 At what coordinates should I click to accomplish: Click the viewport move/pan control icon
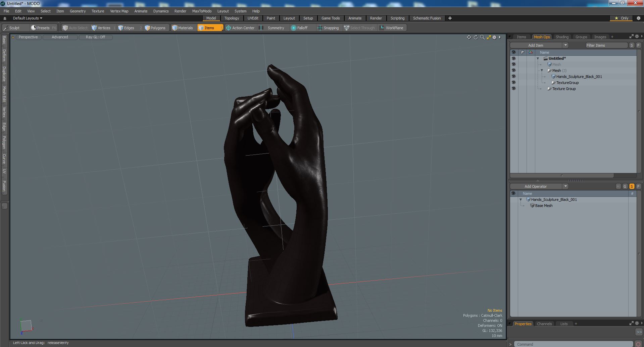469,37
